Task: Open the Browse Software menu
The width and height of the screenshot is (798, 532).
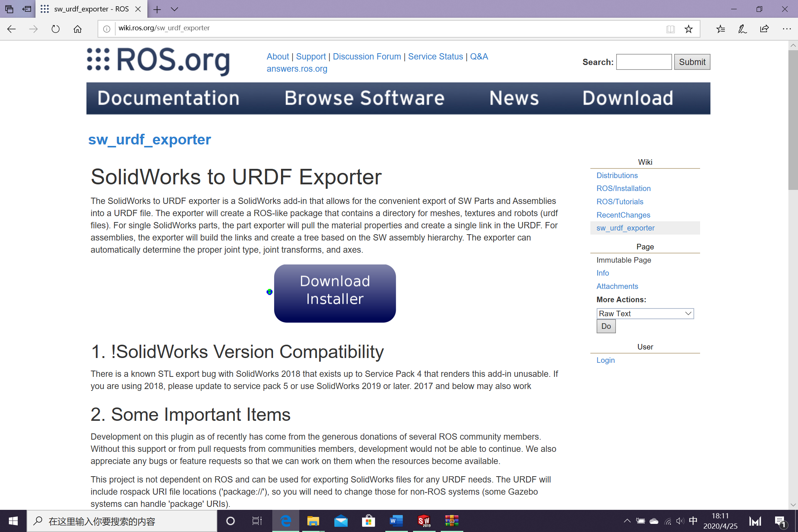Action: click(364, 98)
